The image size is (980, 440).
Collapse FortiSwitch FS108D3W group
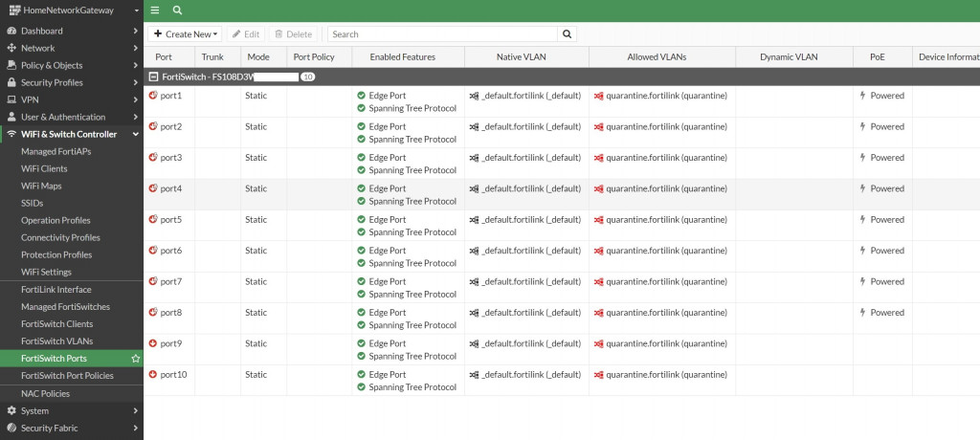pos(153,77)
